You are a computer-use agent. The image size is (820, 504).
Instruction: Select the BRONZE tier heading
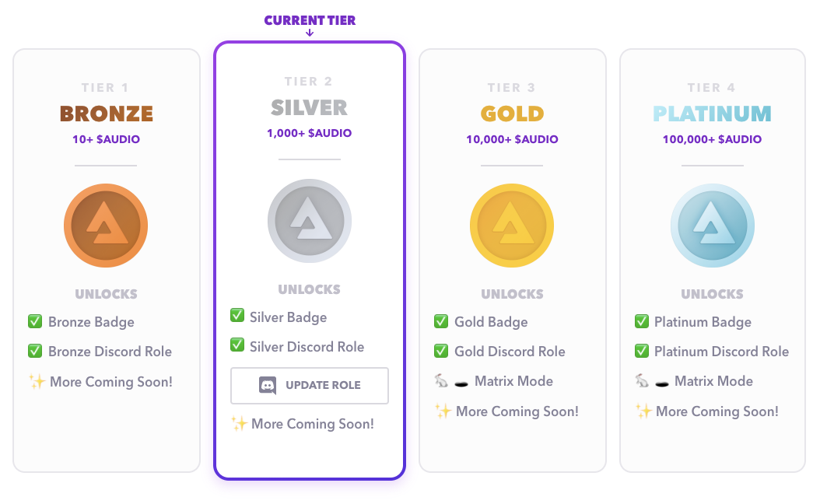106,114
